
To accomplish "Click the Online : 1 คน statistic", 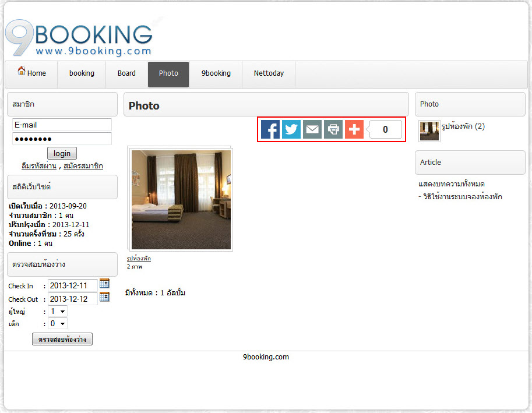I will tap(30, 243).
